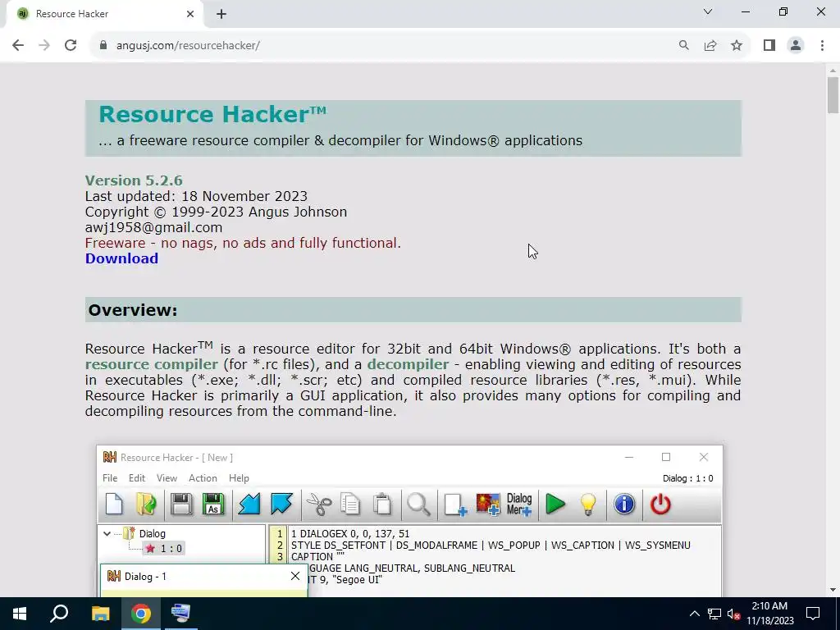Click the left-pointing blue arrow icon
The width and height of the screenshot is (840, 630).
coord(249,504)
